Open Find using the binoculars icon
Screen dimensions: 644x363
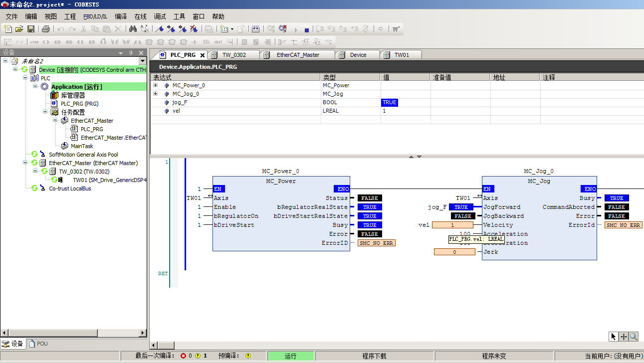click(x=133, y=29)
